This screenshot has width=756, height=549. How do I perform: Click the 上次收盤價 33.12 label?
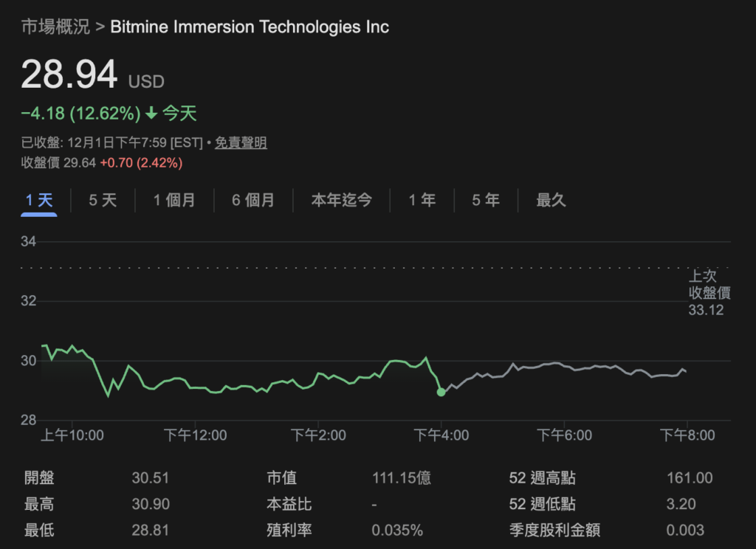[x=709, y=293]
